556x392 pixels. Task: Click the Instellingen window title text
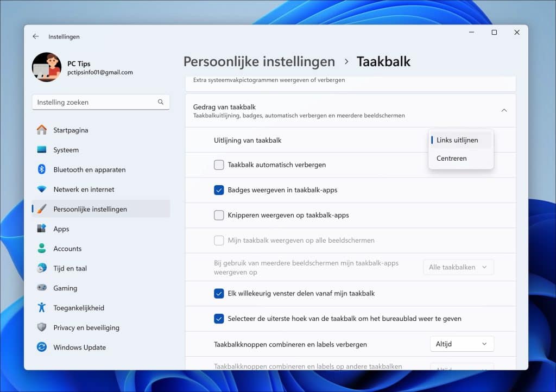(x=64, y=36)
